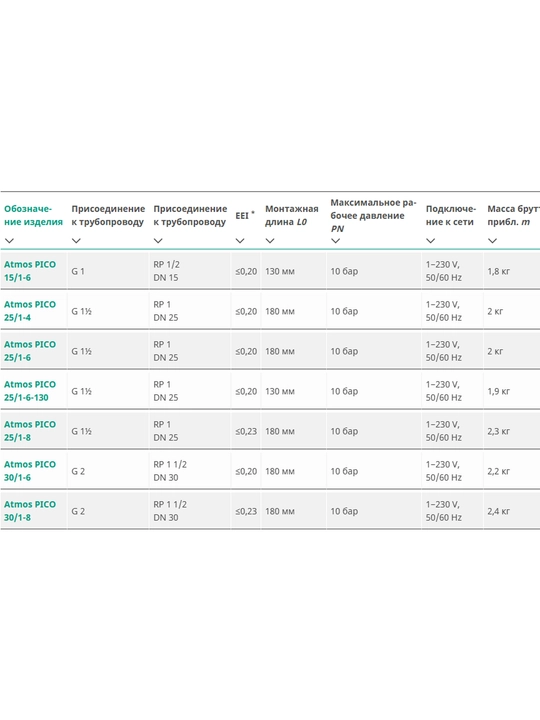Select G 2 cell in 30/1-8 row
This screenshot has height=720, width=540.
[x=78, y=511]
